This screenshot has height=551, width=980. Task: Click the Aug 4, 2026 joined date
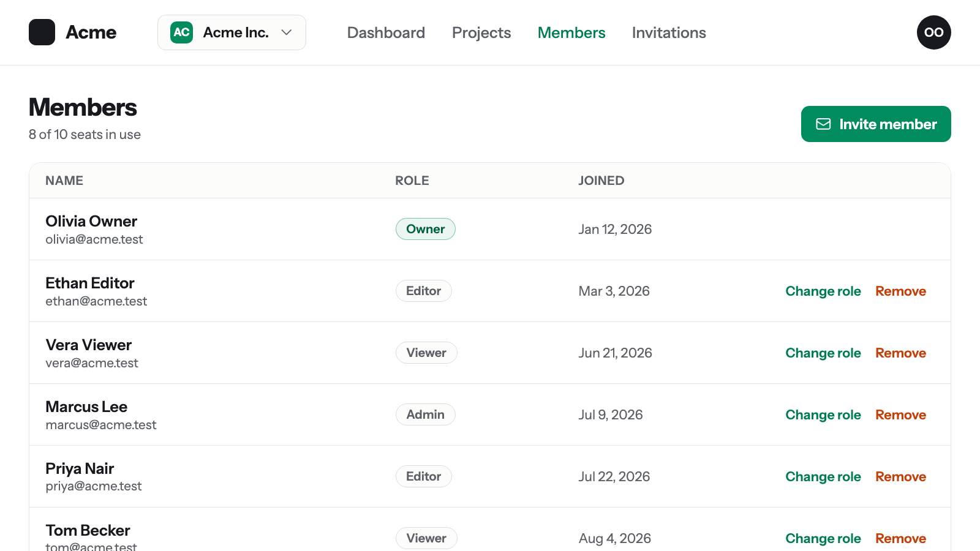pyautogui.click(x=615, y=538)
